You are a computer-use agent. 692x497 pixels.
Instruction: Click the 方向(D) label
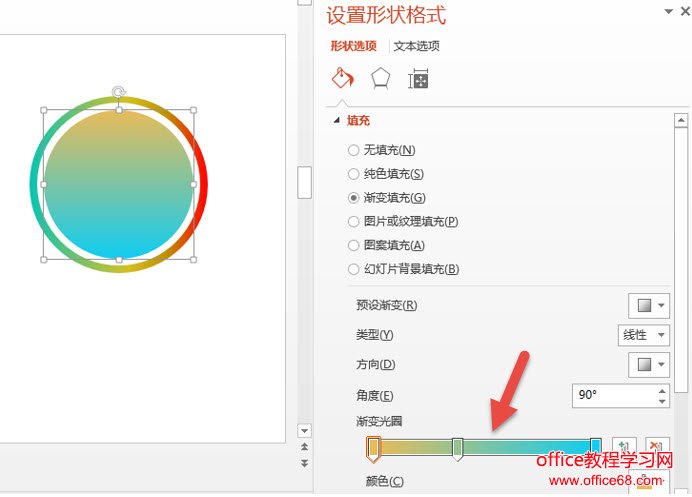[x=376, y=365]
